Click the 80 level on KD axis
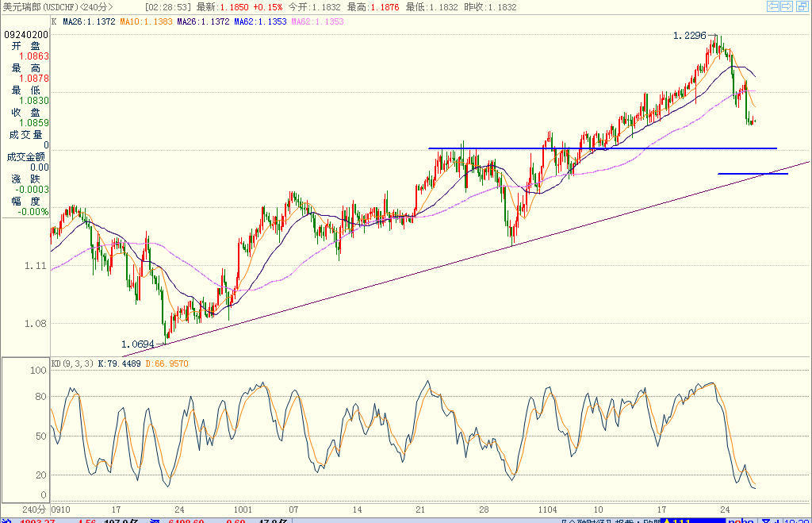812x523 pixels. 41,397
